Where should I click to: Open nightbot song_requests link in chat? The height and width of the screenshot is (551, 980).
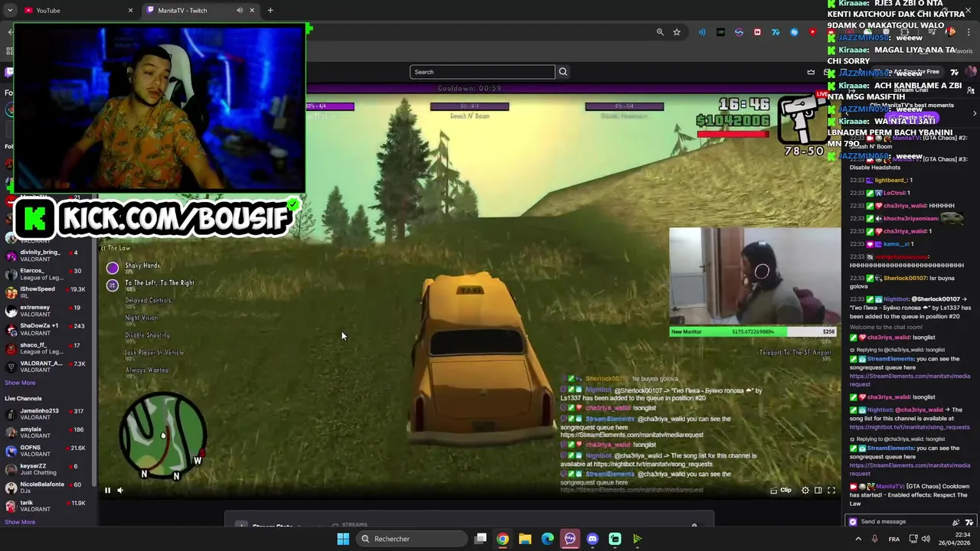[910, 427]
